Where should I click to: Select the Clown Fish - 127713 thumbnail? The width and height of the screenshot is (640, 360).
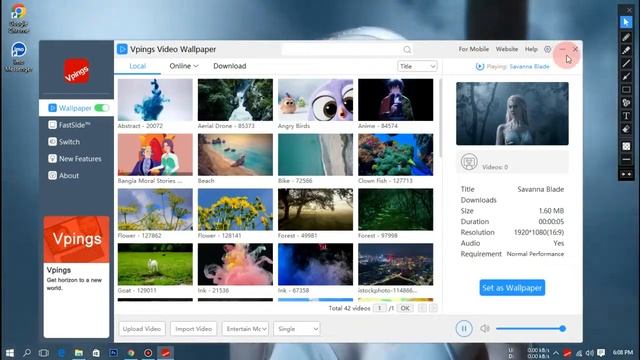pyautogui.click(x=396, y=155)
